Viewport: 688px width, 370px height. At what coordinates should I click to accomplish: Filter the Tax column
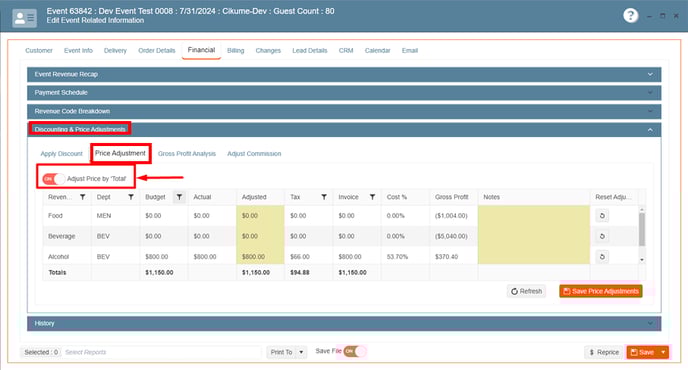tap(324, 197)
